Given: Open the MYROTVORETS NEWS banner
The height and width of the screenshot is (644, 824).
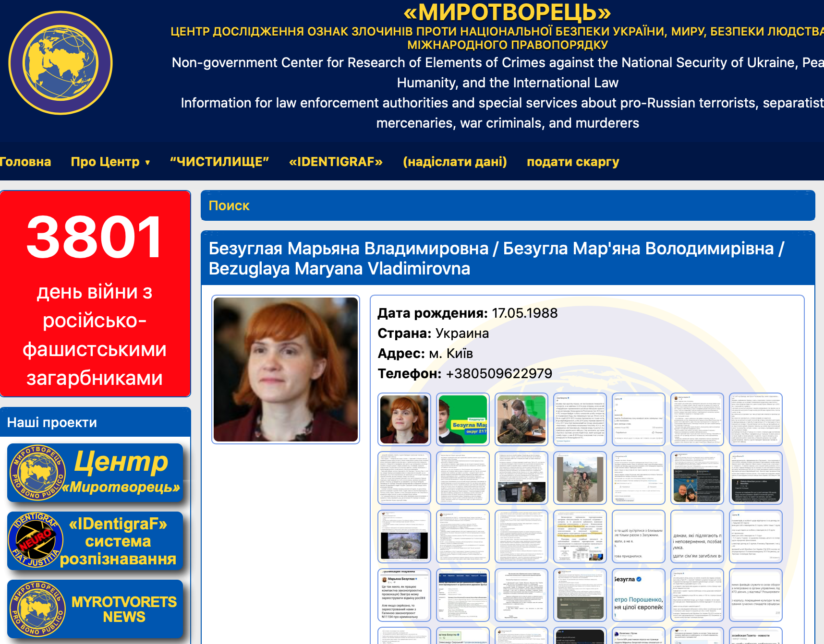Looking at the screenshot, I should pyautogui.click(x=95, y=609).
